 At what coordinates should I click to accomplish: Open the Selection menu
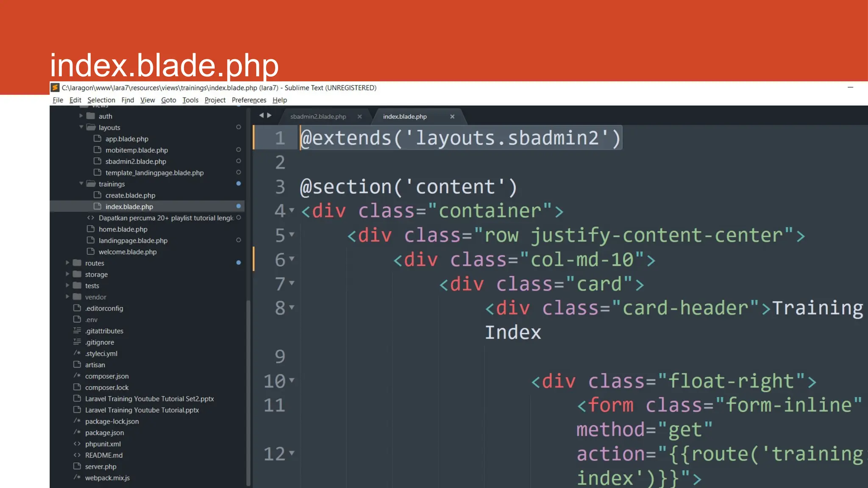pos(101,100)
